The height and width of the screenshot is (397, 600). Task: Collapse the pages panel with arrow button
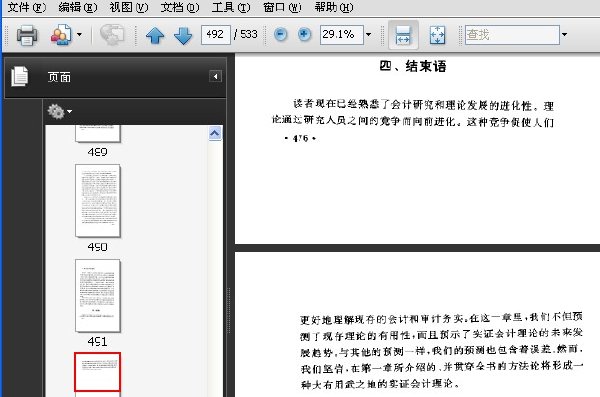[215, 77]
